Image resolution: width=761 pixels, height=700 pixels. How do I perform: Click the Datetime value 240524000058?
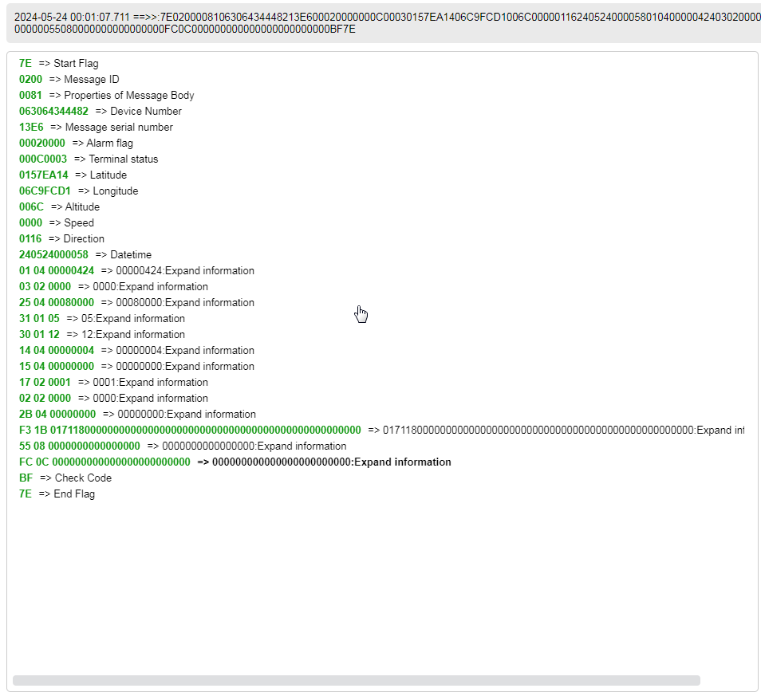click(x=53, y=254)
